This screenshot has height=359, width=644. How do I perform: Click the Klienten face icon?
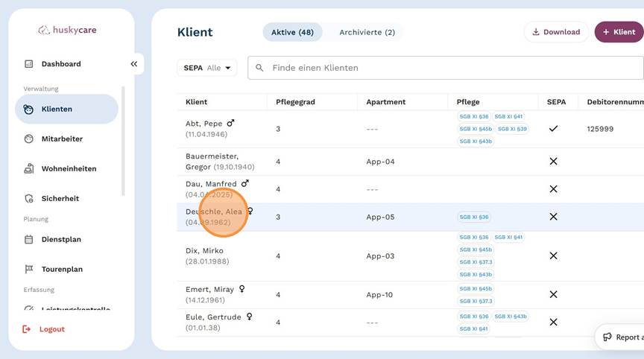point(28,109)
